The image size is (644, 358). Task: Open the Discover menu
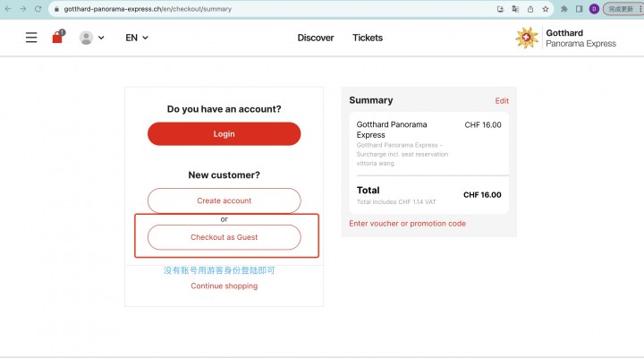point(316,38)
